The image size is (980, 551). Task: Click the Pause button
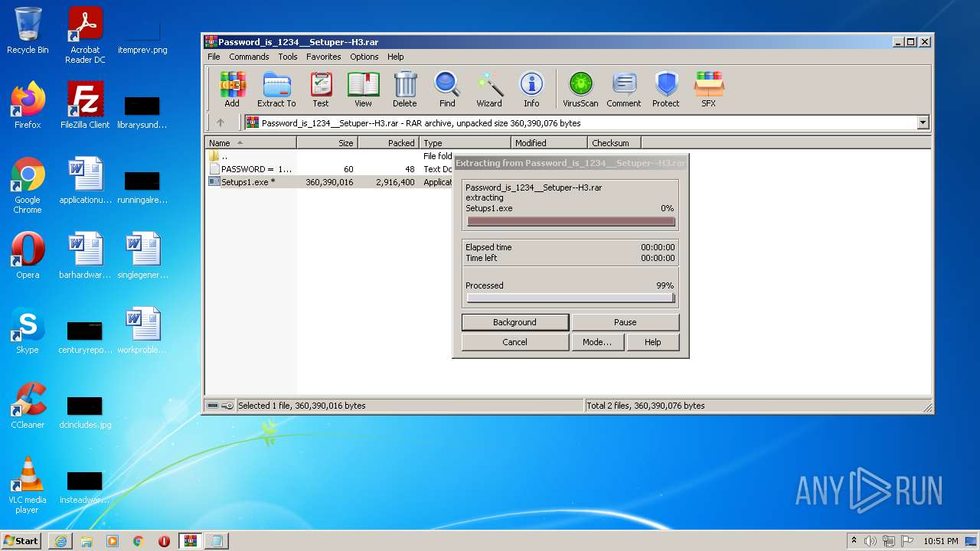click(626, 322)
